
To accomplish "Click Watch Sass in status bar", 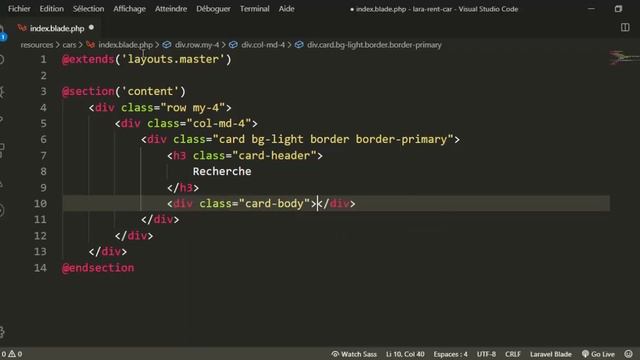I will pos(354,354).
